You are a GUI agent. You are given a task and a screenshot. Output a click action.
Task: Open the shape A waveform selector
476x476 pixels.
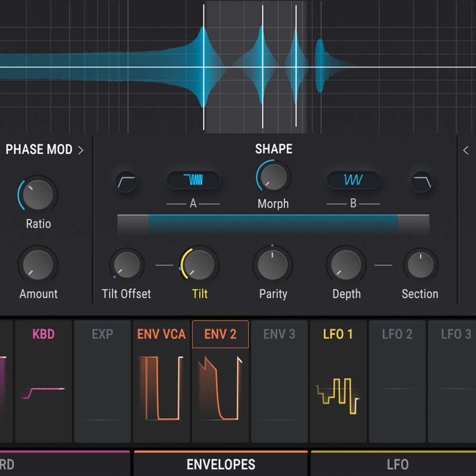click(193, 180)
